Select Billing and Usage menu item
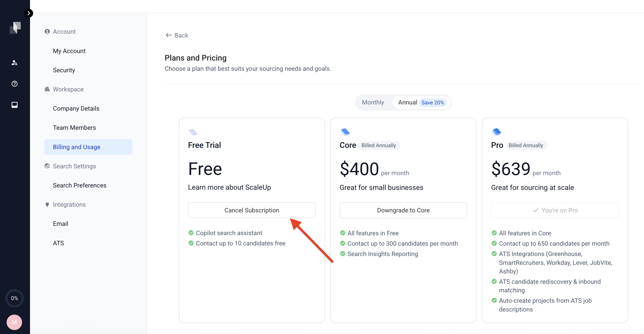 (x=77, y=147)
